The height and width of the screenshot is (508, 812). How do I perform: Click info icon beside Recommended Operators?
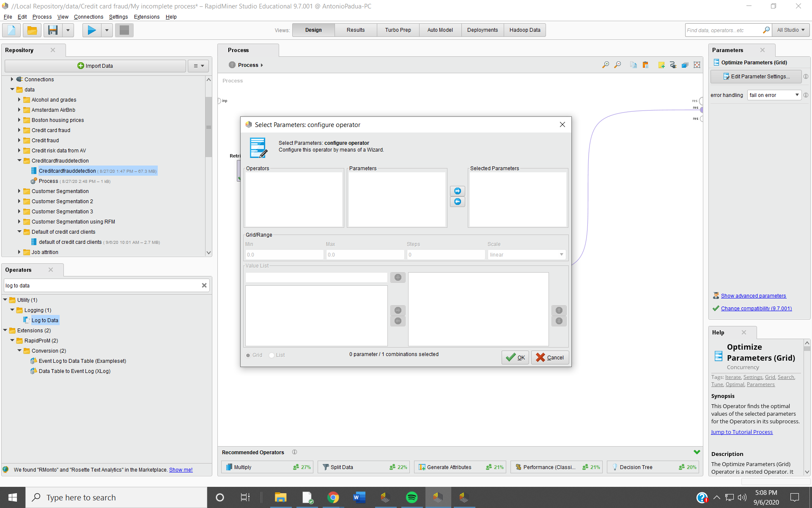[294, 452]
